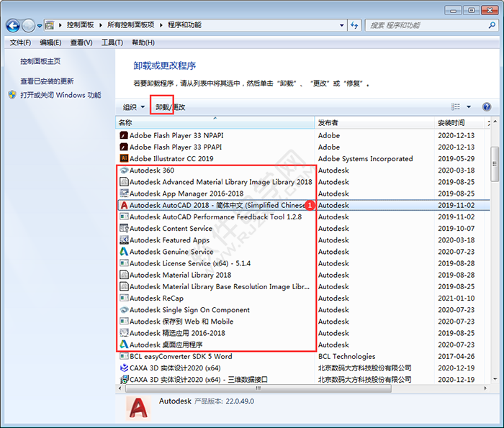Viewport: 504px width, 428px height.
Task: Click the vertical scrollbar up arrow
Action: click(495, 122)
